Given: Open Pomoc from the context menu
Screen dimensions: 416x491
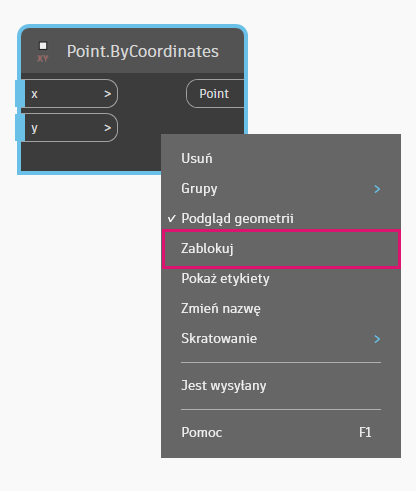Looking at the screenshot, I should pos(281,432).
